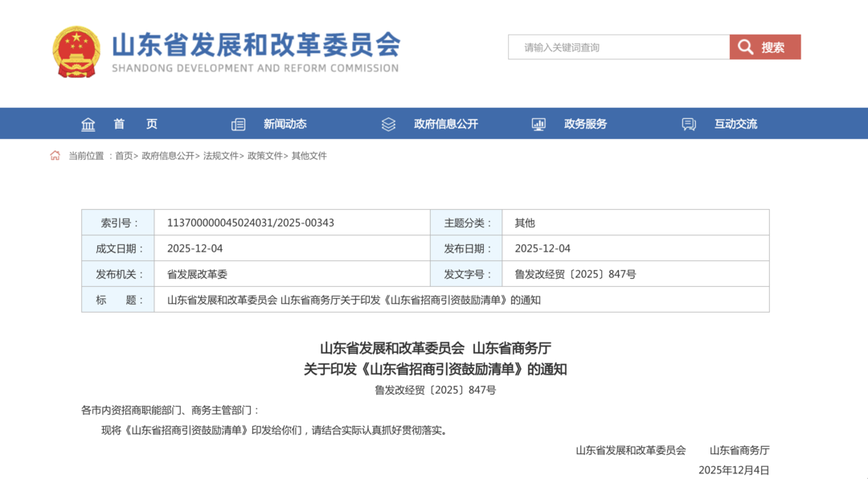Go to 政府信息公开 in the navigation bar
The height and width of the screenshot is (479, 868).
[445, 124]
